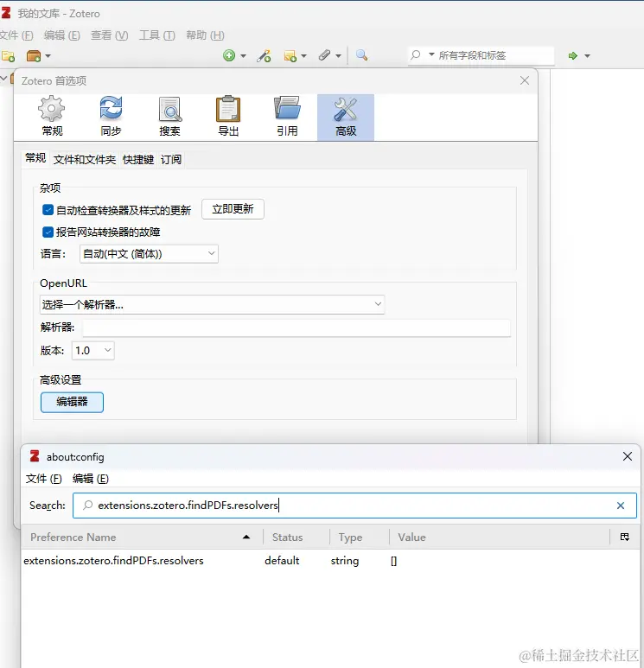Click the advanced search magnifier icon

(361, 55)
